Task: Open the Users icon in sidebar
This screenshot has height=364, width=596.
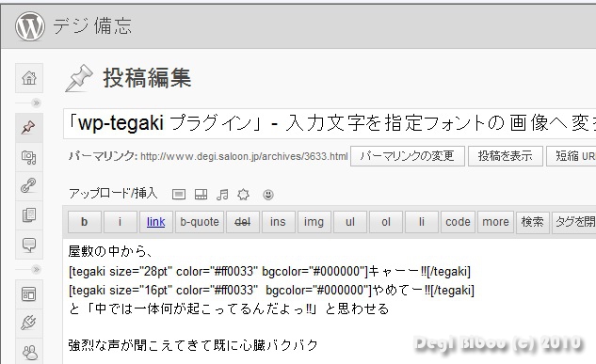Action: point(29,352)
